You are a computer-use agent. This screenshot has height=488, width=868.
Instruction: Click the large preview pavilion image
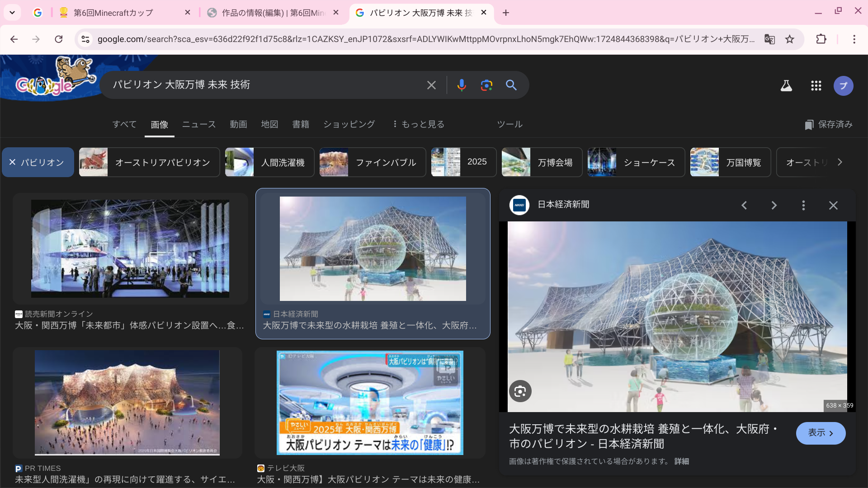(677, 316)
